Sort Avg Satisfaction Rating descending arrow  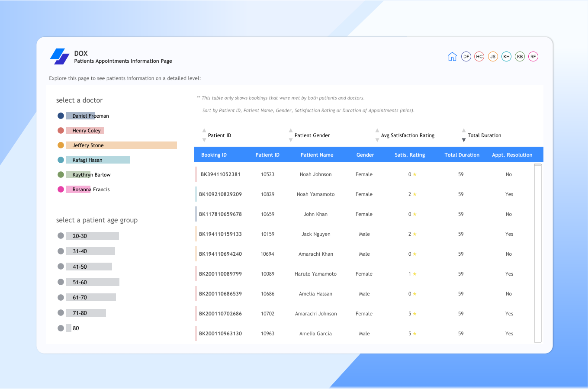(x=377, y=140)
